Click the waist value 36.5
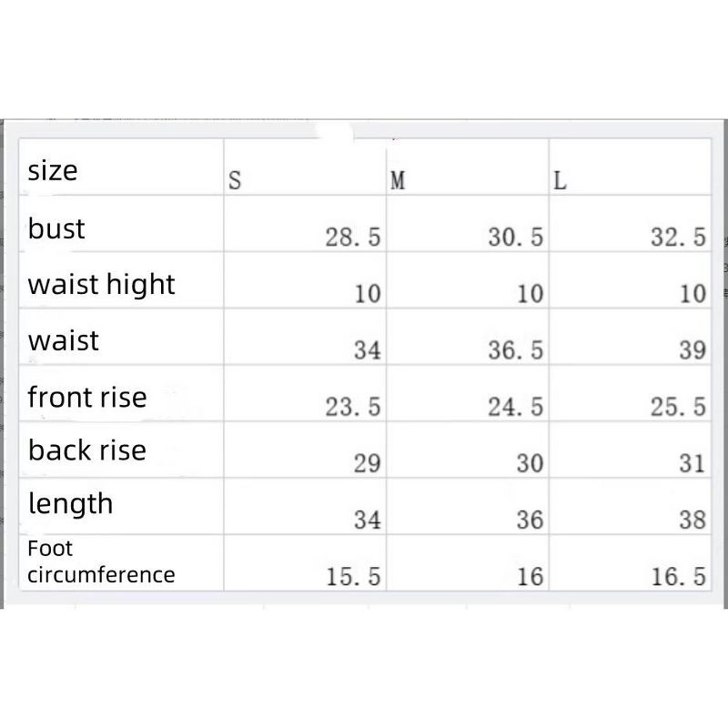Viewport: 728px width, 728px height. [x=515, y=350]
